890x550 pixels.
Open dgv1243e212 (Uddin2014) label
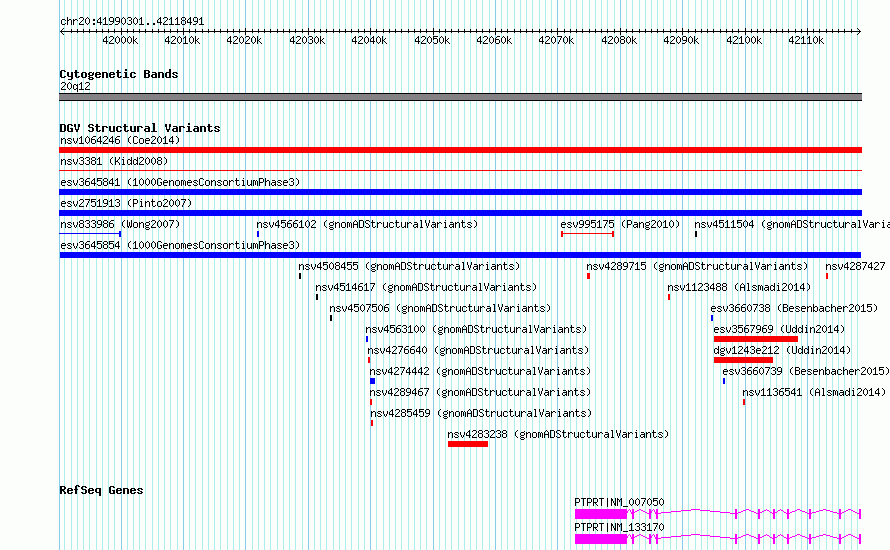click(x=782, y=350)
